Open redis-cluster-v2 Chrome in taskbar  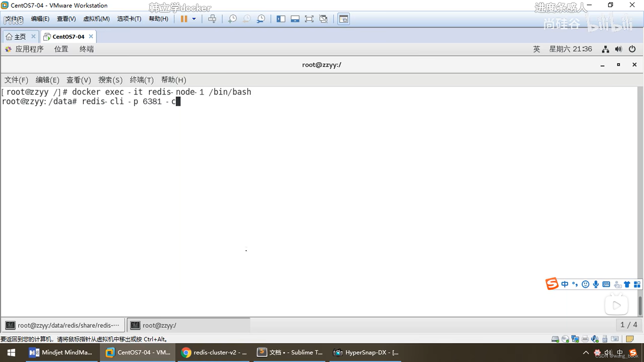coord(214,352)
